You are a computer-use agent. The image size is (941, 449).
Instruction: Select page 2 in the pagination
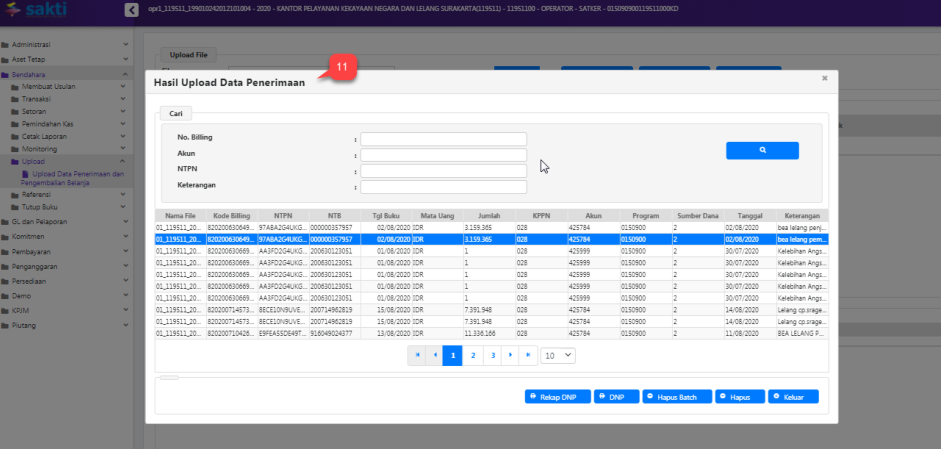[472, 355]
